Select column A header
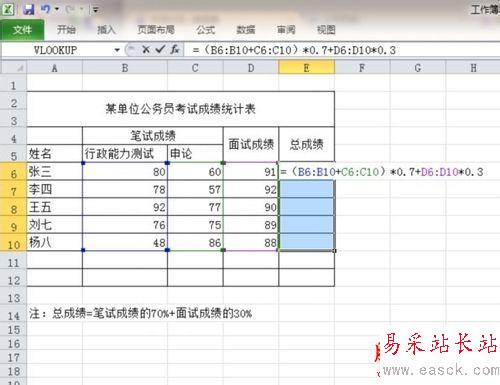 (x=55, y=68)
